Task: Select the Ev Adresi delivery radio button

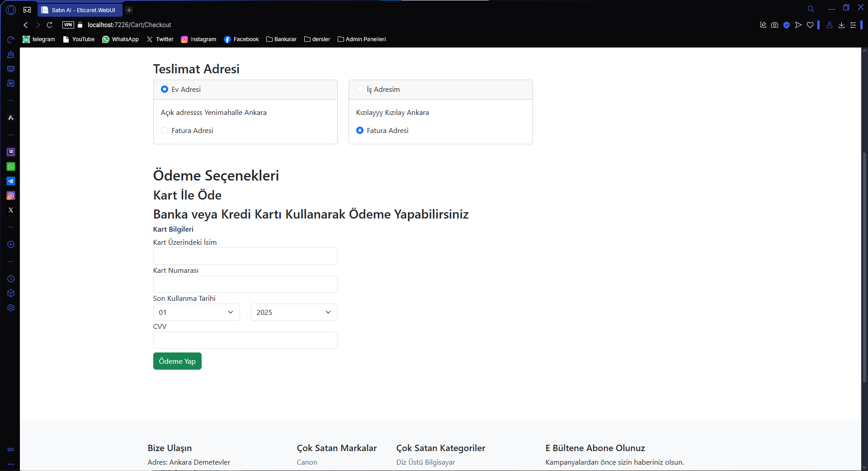Action: pos(165,90)
